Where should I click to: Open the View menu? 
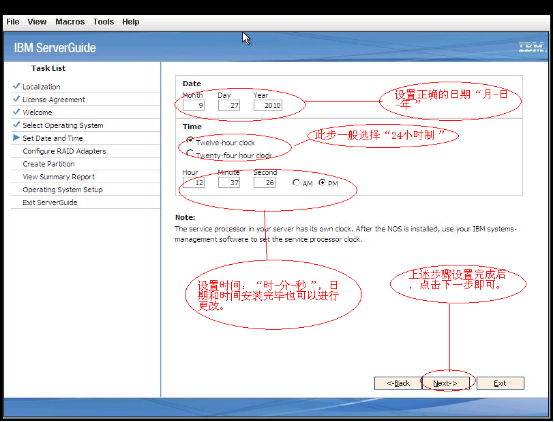37,22
